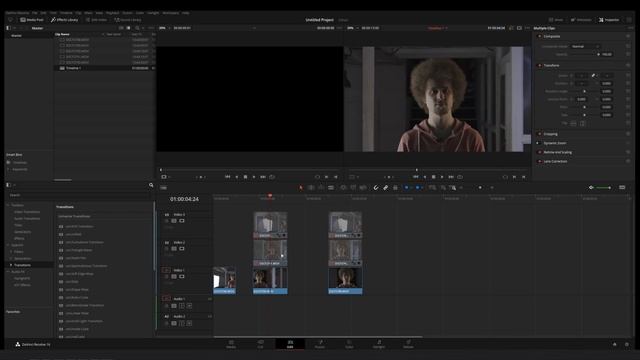
Task: Open the File menu
Action: pyautogui.click(x=35, y=13)
